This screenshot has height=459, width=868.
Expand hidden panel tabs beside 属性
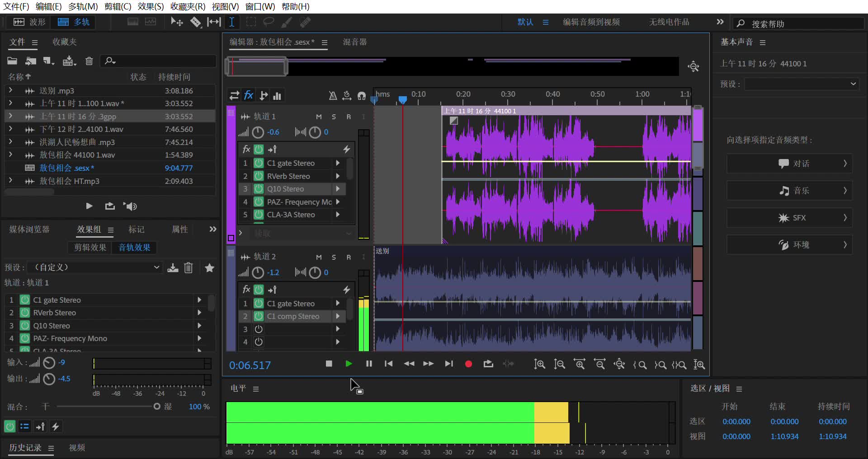point(212,229)
